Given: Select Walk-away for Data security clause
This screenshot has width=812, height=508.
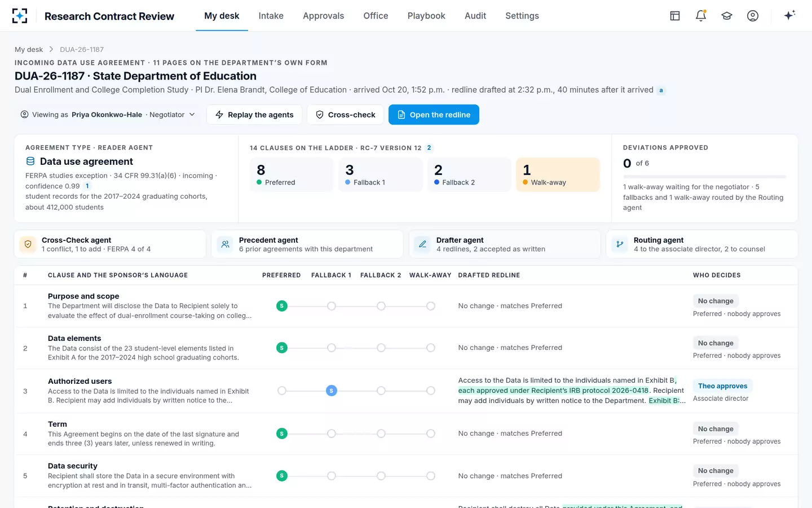Looking at the screenshot, I should pos(431,476).
